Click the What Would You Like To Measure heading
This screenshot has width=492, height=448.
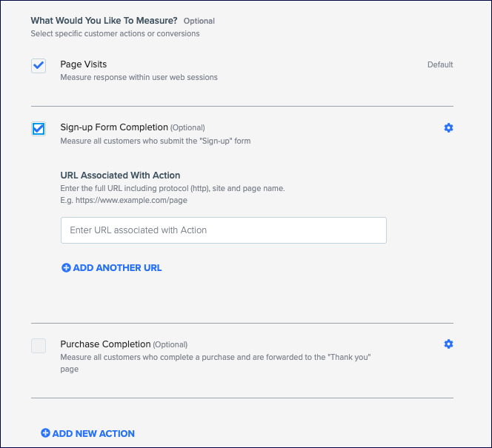[x=104, y=21]
